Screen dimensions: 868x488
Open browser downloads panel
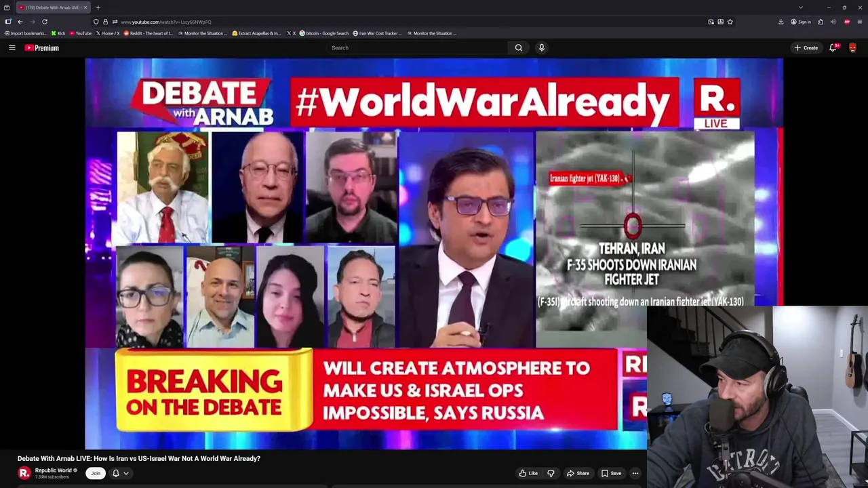[x=781, y=22]
